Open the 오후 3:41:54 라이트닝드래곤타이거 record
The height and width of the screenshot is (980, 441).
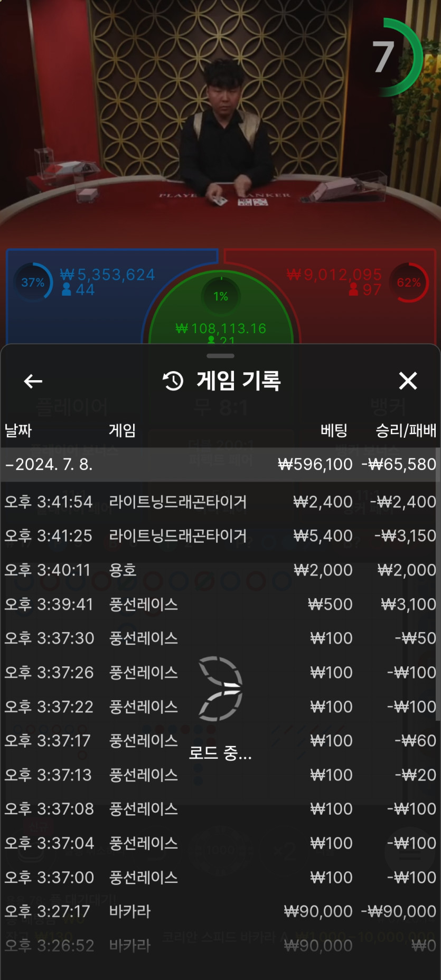(220, 502)
